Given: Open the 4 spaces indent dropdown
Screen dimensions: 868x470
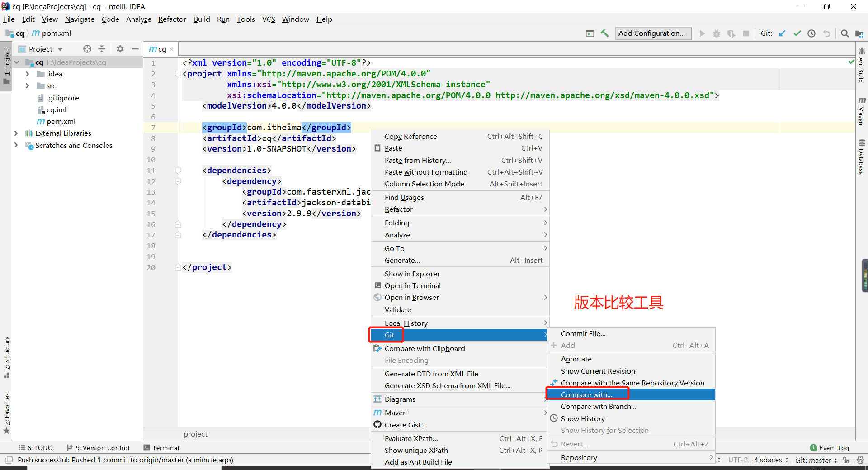Looking at the screenshot, I should [x=771, y=460].
